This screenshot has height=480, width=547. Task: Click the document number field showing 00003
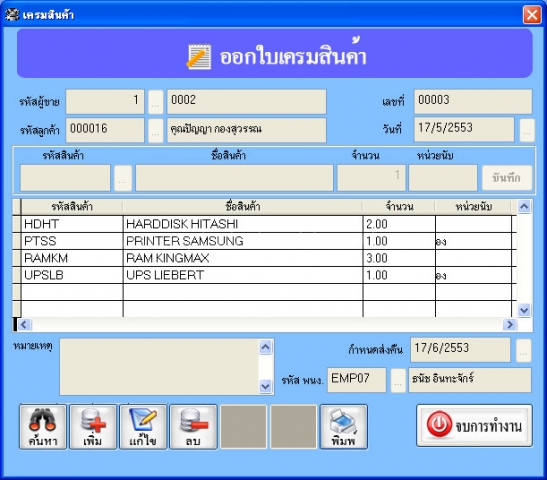(x=473, y=102)
